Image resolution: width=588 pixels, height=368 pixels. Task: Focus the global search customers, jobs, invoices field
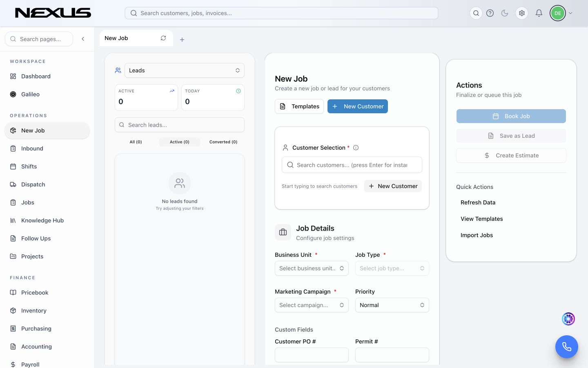281,13
